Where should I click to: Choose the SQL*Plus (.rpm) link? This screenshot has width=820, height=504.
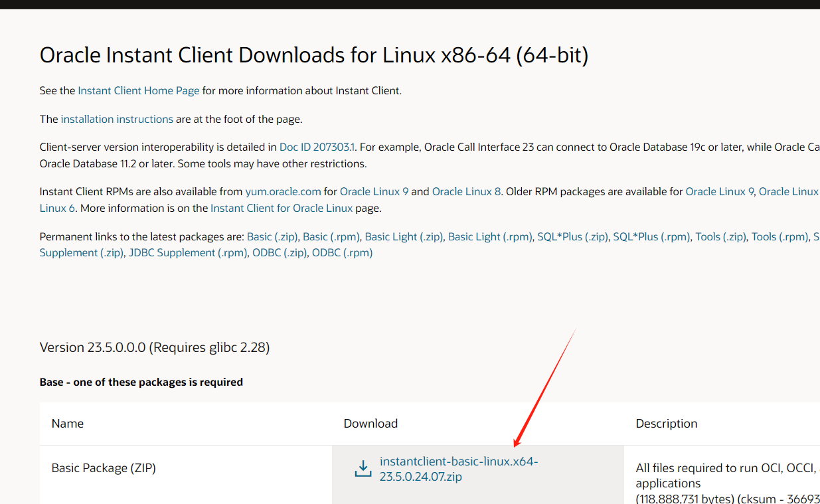(651, 236)
